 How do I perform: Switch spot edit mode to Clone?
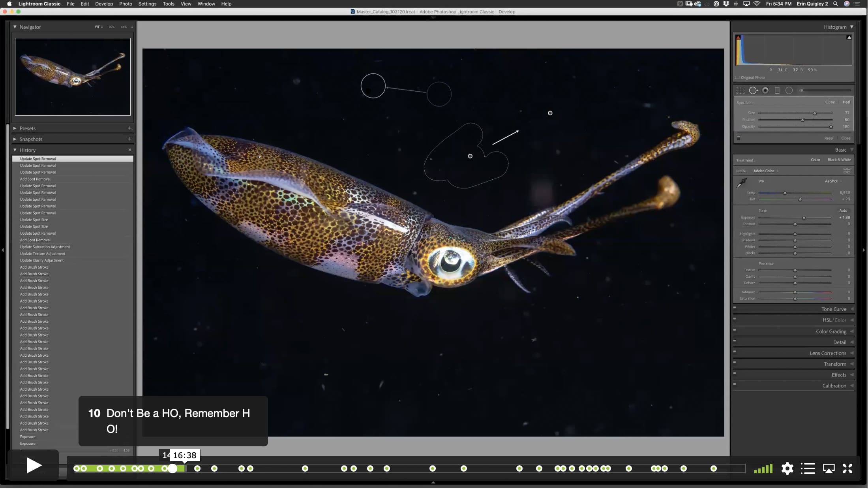tap(830, 102)
